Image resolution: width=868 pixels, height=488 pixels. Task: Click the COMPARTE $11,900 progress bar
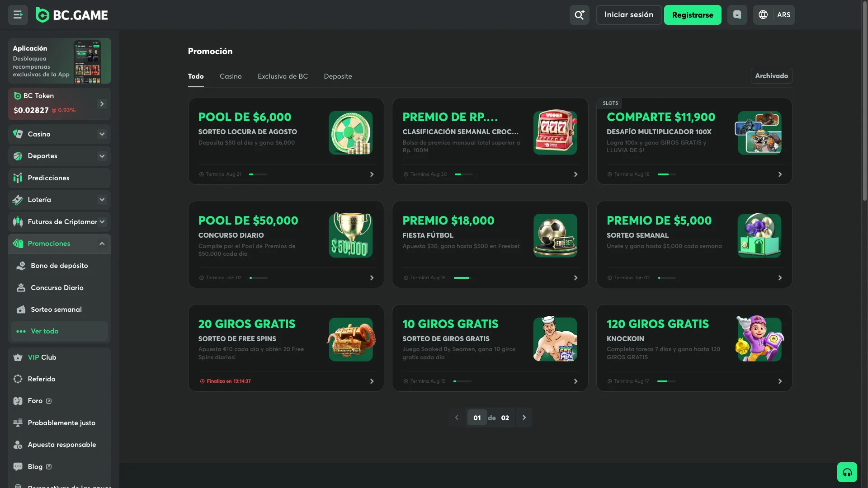666,174
